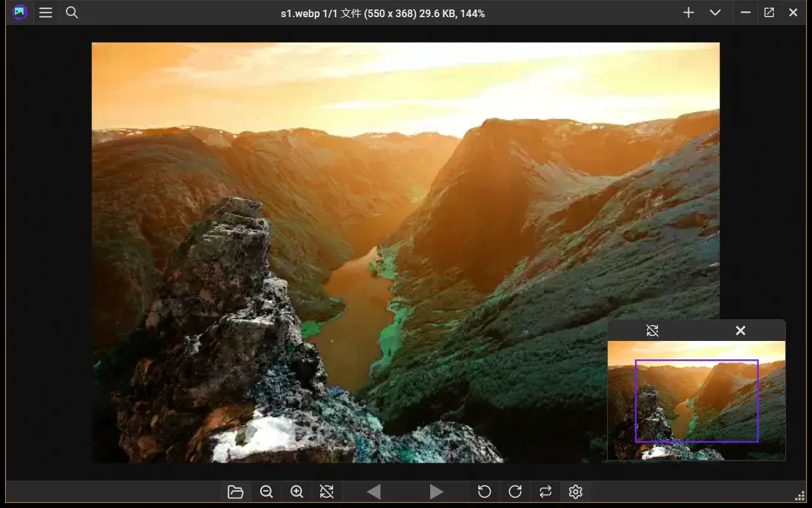The height and width of the screenshot is (508, 812).
Task: Expand the downward chevron in title bar
Action: coord(715,13)
